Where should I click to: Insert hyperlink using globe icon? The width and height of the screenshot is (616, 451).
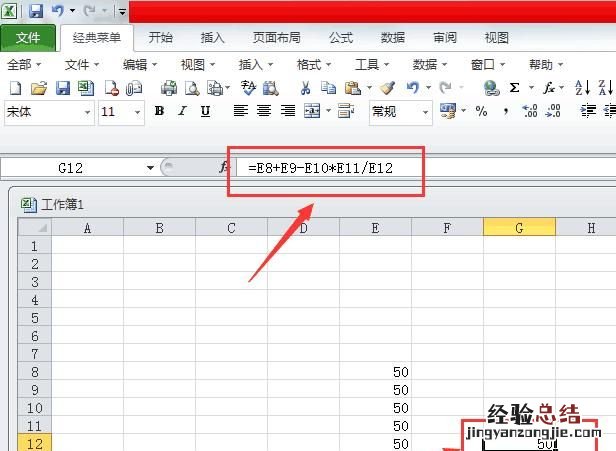[491, 88]
